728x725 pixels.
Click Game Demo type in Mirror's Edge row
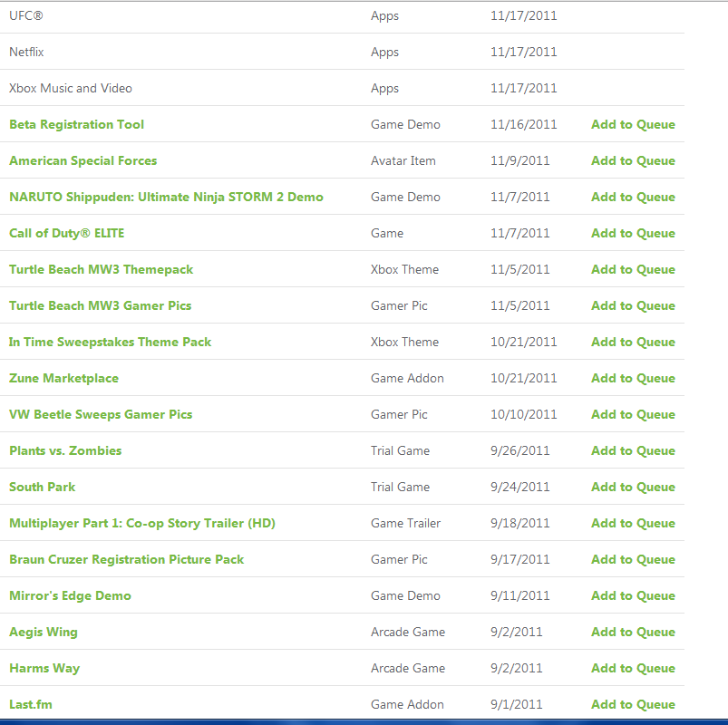(x=406, y=595)
